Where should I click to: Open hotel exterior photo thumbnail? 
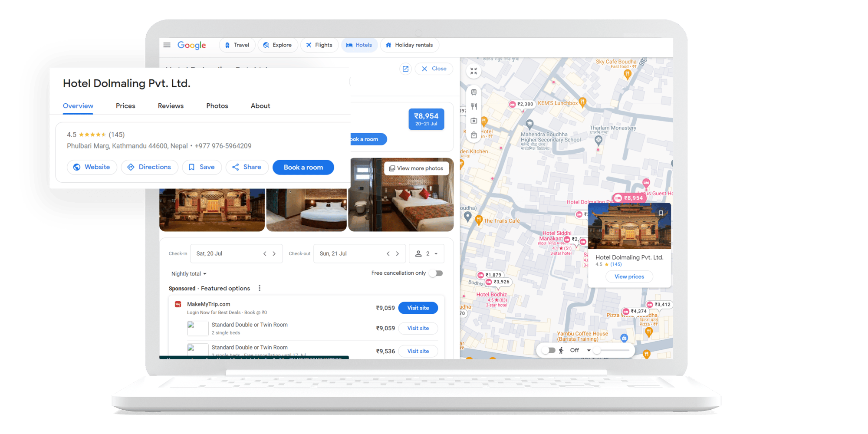tap(212, 210)
